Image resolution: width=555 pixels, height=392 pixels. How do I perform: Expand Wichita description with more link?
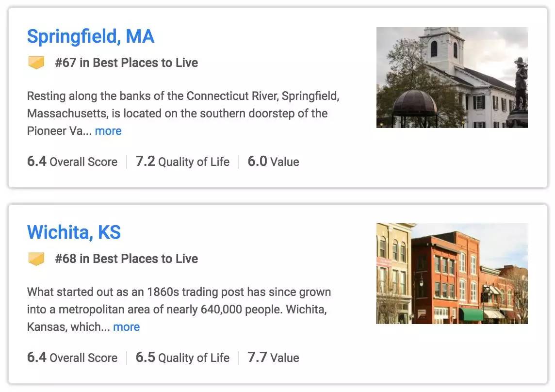point(126,327)
